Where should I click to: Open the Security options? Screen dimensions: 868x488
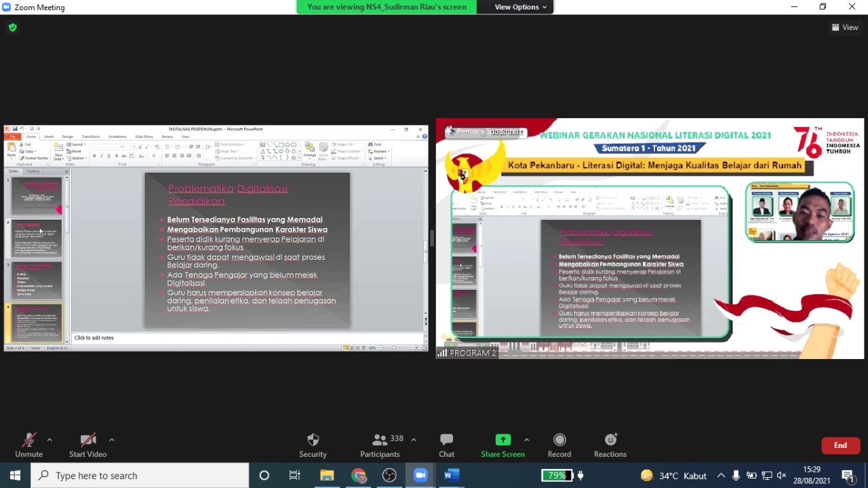pyautogui.click(x=313, y=445)
